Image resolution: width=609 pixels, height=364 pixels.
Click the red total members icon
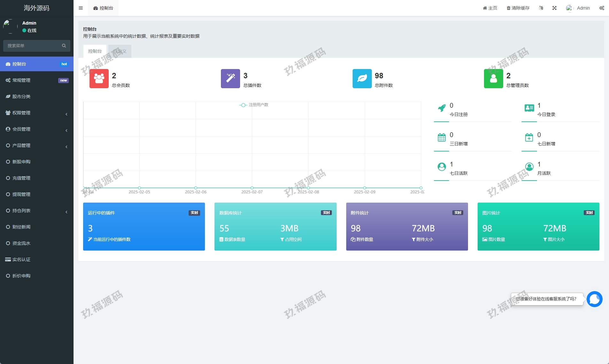click(x=99, y=79)
